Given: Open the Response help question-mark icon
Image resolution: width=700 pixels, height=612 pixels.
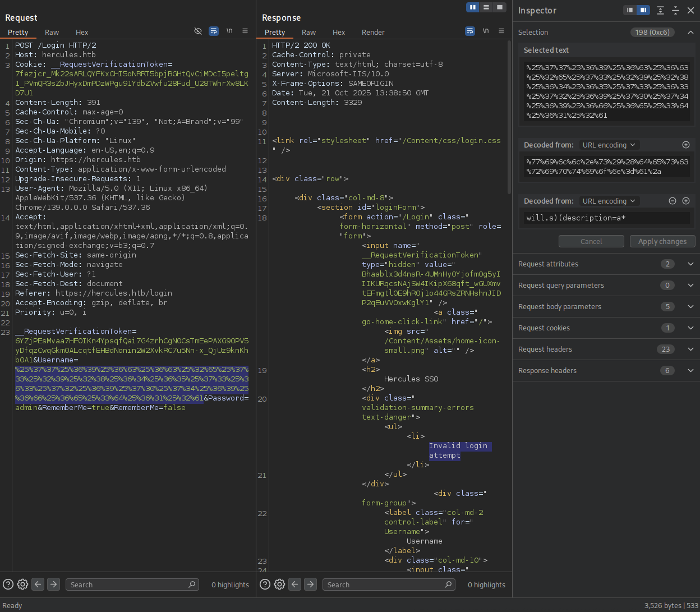Looking at the screenshot, I should tap(265, 585).
